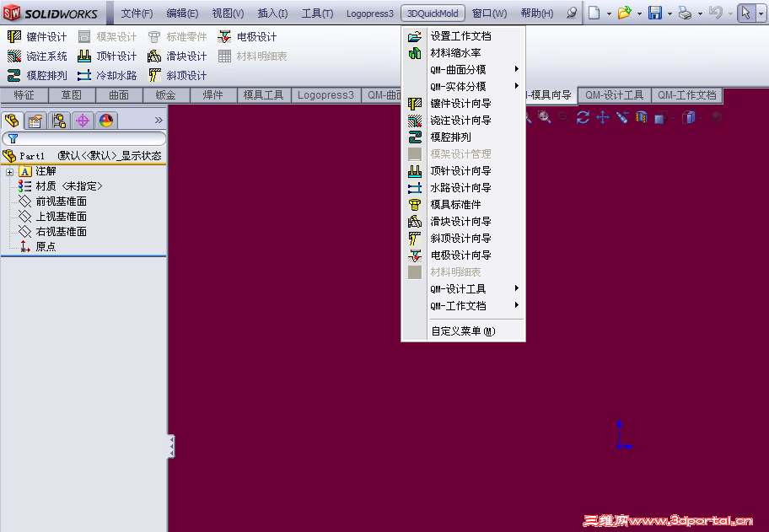
Task: Click the 浇注系统 toolbar icon
Action: click(14, 56)
